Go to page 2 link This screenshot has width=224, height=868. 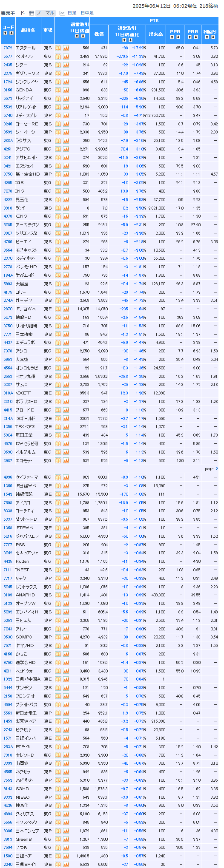(x=216, y=469)
